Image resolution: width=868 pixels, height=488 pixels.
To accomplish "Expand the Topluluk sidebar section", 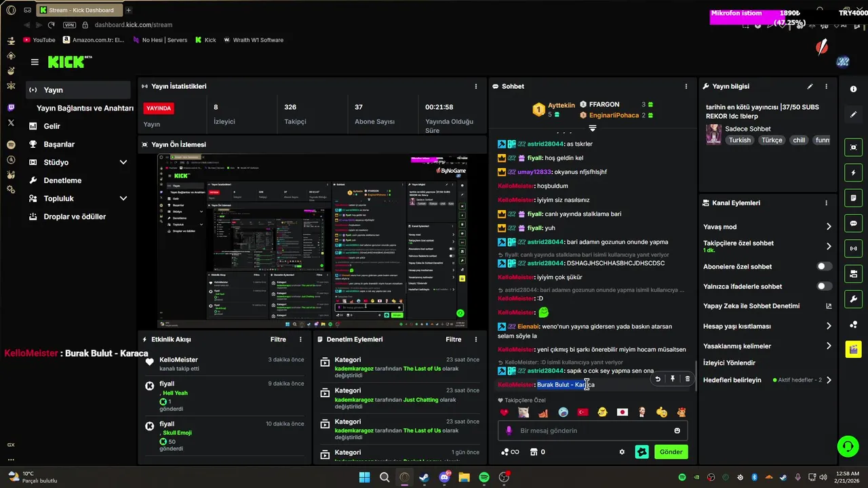I will (x=123, y=199).
